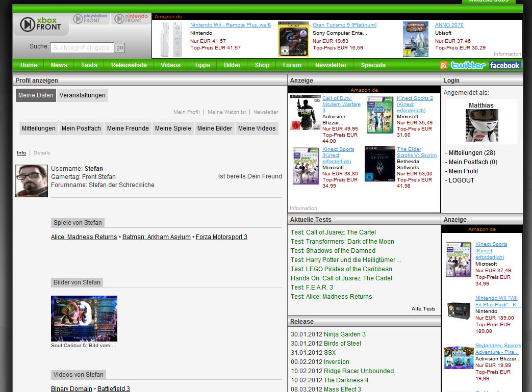532x392 pixels.
Task: Click Matthias' helmet avatar in Login panel
Action: [482, 125]
